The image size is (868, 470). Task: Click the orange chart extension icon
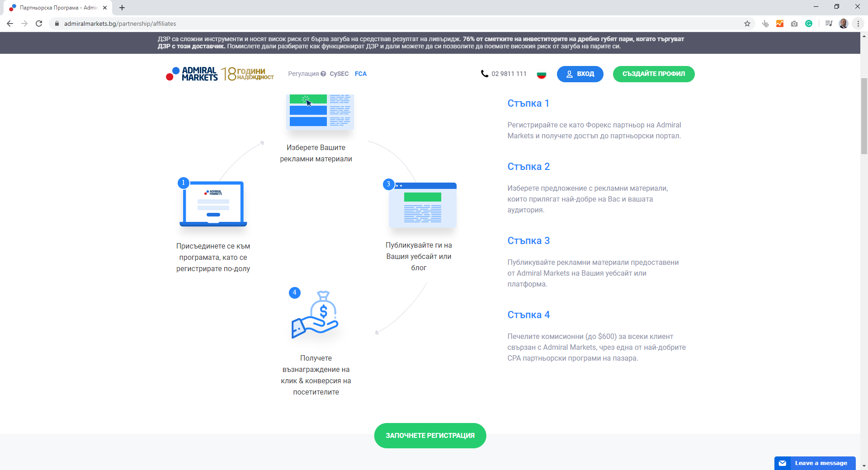click(780, 23)
